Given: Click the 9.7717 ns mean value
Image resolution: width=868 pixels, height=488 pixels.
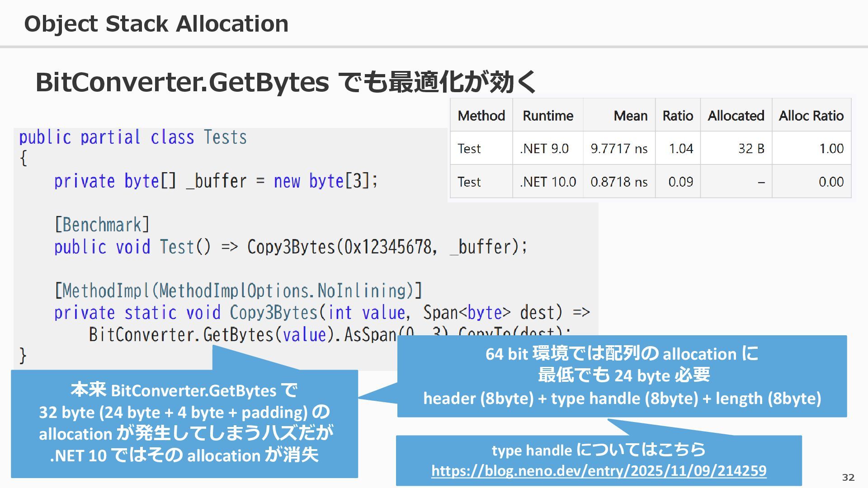Looking at the screenshot, I should click(619, 149).
